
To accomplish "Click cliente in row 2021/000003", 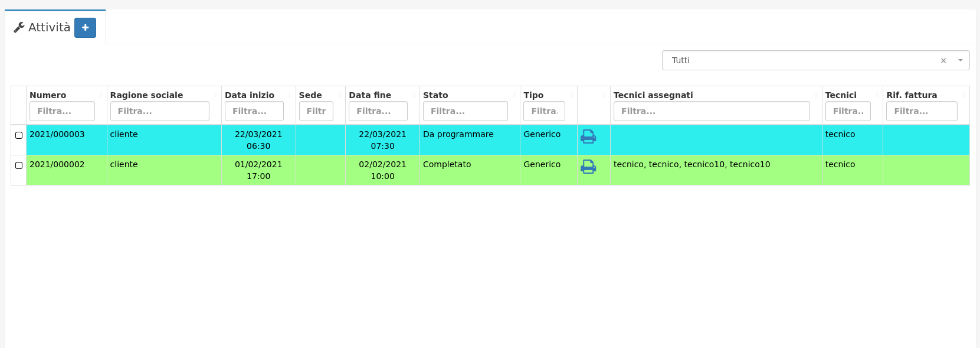I will coord(124,134).
